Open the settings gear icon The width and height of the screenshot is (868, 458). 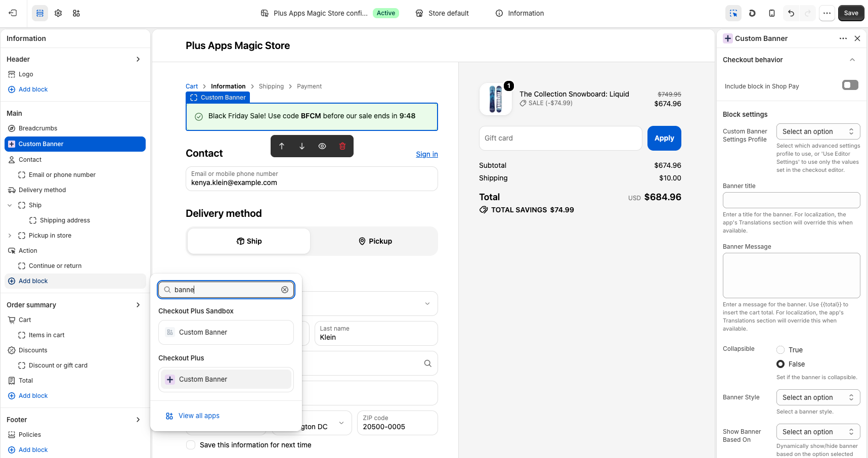pos(58,13)
